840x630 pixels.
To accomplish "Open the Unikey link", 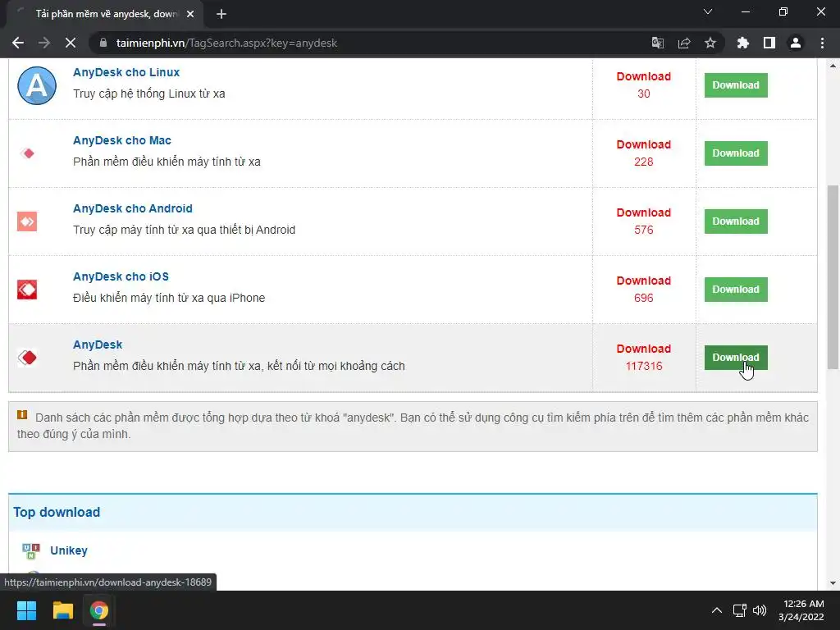I will click(x=69, y=550).
